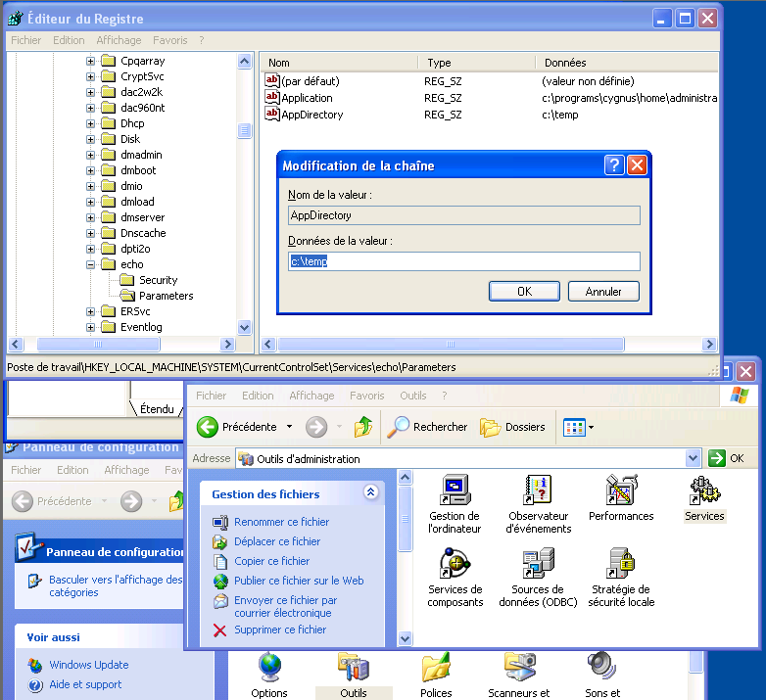Select the dmserver registry key
This screenshot has height=700, width=766.
(142, 217)
